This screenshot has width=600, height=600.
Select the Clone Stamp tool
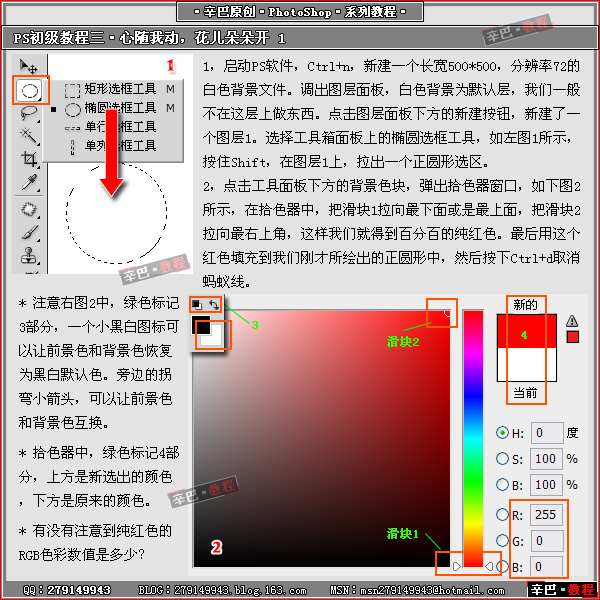29,255
